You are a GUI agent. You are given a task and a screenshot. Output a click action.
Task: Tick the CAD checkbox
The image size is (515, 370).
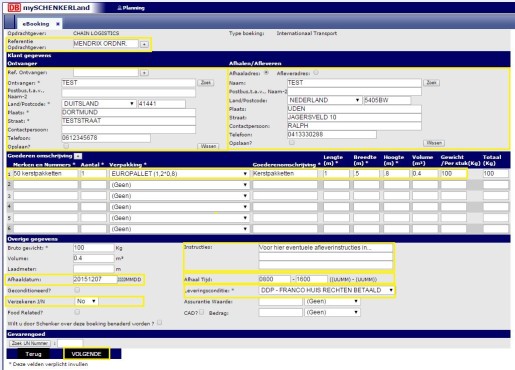[x=202, y=312]
